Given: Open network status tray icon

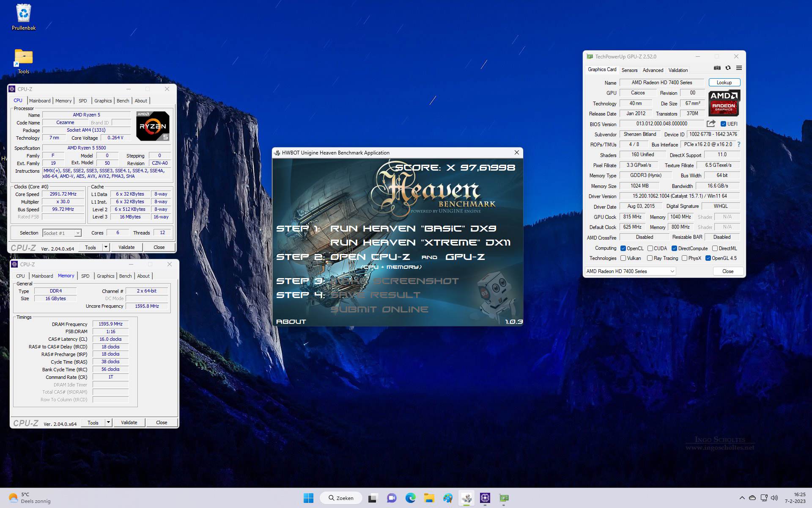Looking at the screenshot, I should coord(764,498).
